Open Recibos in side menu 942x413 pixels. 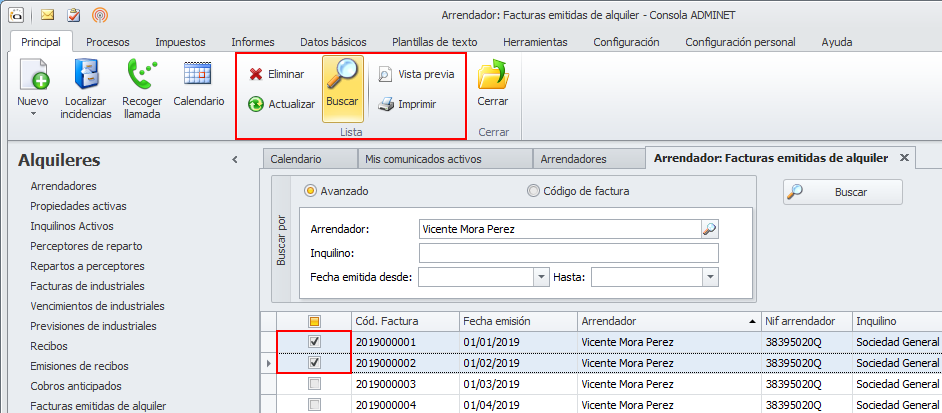[x=49, y=346]
